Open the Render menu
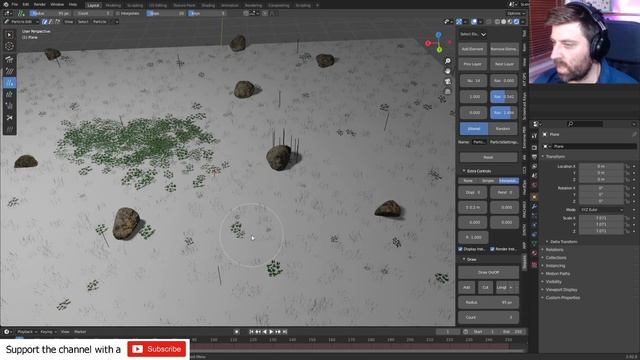 click(40, 4)
